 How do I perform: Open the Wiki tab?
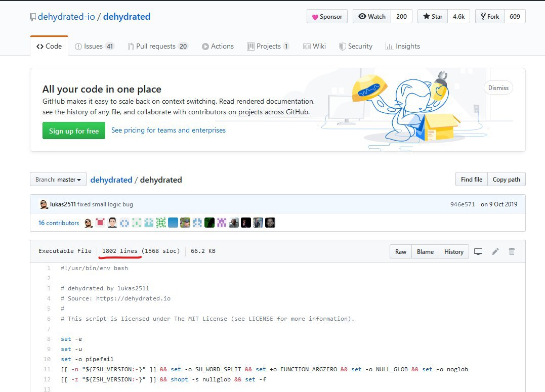pos(314,46)
